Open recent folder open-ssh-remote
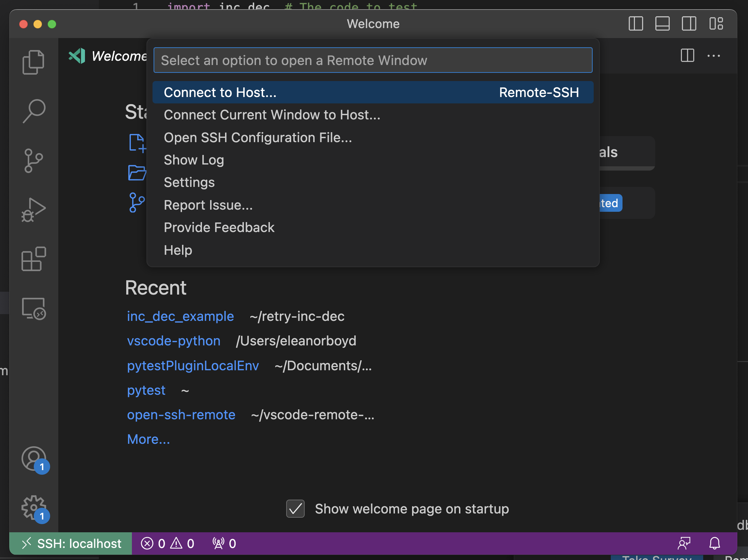 [x=181, y=415]
